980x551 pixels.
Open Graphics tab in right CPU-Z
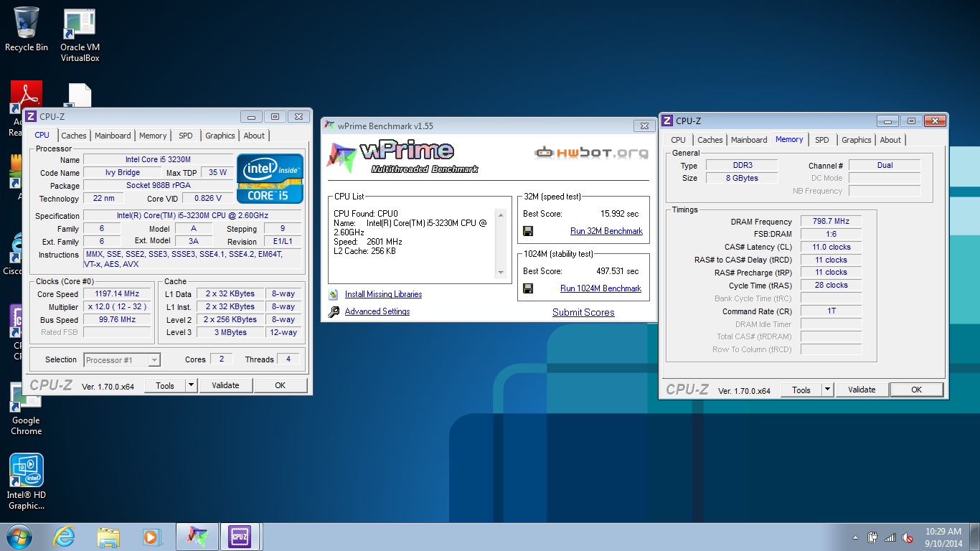[x=857, y=140]
